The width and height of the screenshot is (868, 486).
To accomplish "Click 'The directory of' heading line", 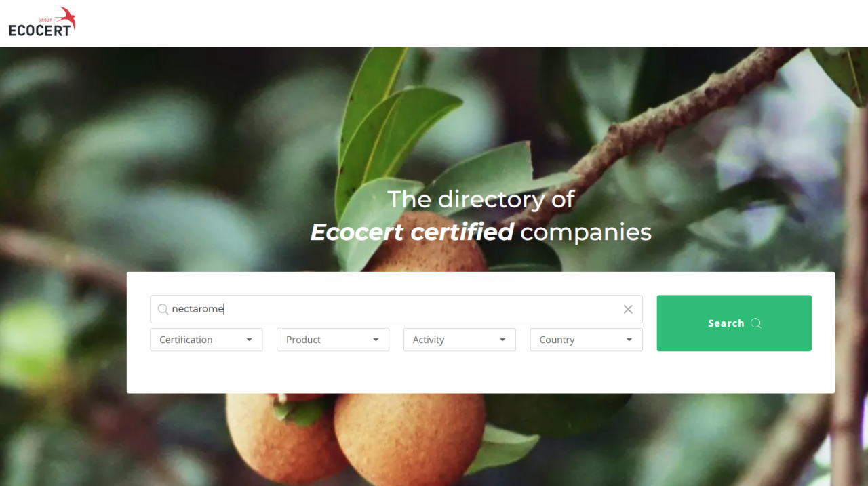I will pos(481,199).
